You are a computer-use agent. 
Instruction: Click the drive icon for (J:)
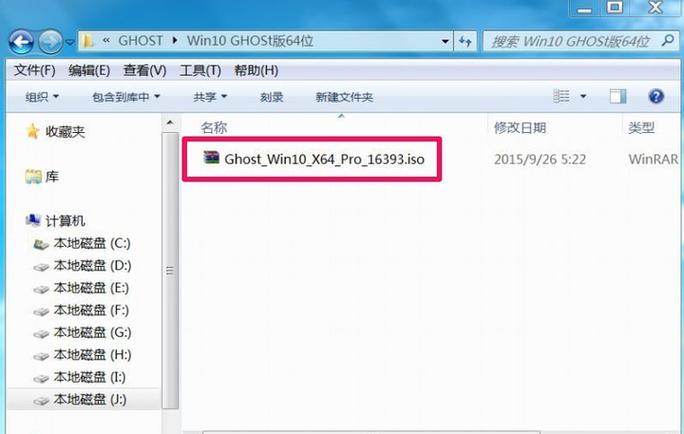[x=41, y=401]
